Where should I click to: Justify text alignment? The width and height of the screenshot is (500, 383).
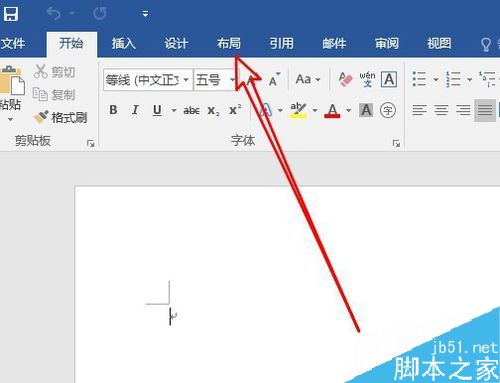click(485, 110)
